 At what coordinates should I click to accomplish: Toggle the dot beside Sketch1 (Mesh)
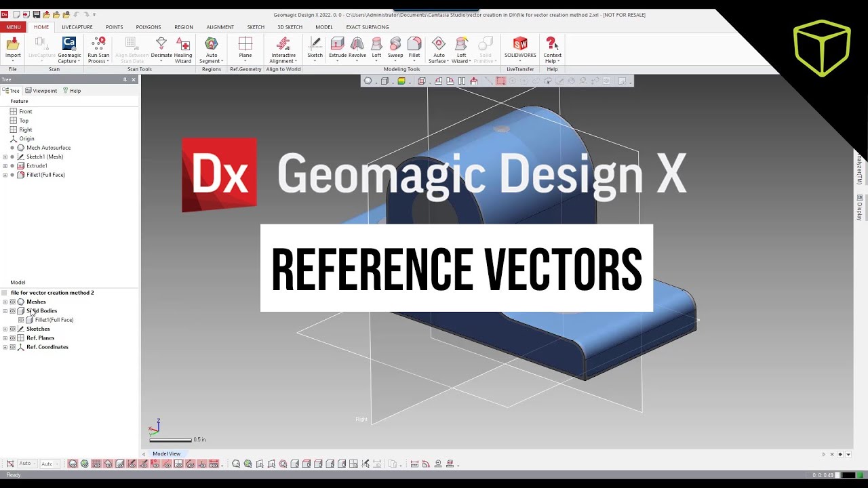click(12, 157)
